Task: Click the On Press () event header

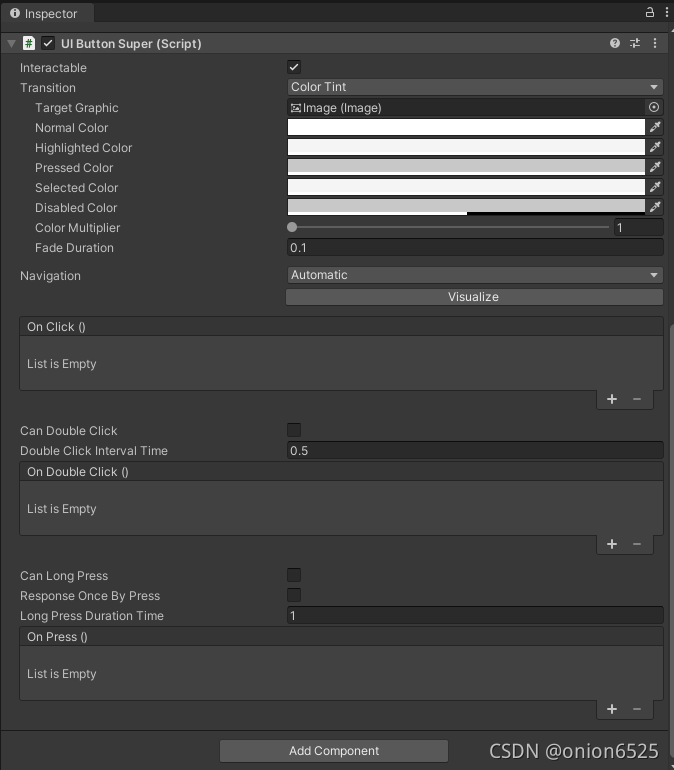Action: click(x=341, y=636)
